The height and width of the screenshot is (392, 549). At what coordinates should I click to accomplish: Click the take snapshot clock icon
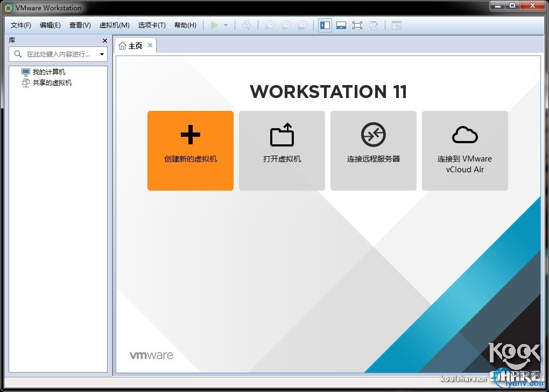click(x=269, y=25)
